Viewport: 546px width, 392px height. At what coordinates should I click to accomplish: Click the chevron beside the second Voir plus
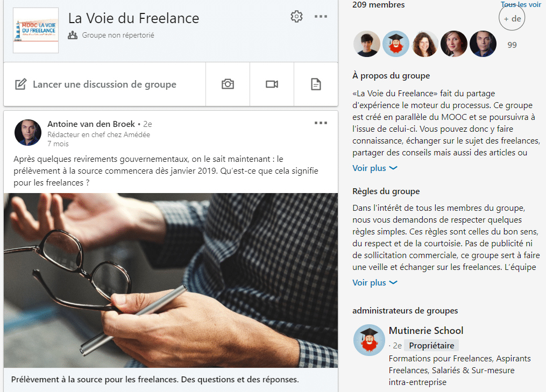pyautogui.click(x=393, y=283)
